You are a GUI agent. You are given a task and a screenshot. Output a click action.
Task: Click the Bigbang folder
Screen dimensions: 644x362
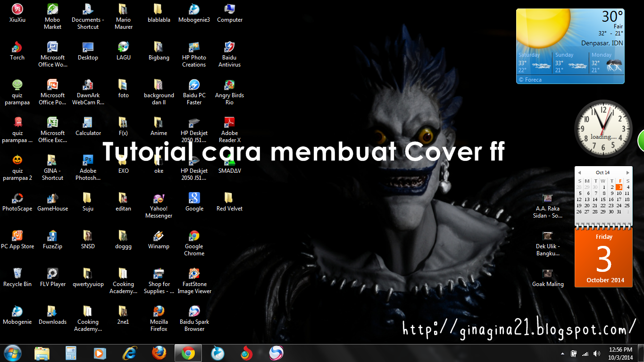click(x=159, y=51)
